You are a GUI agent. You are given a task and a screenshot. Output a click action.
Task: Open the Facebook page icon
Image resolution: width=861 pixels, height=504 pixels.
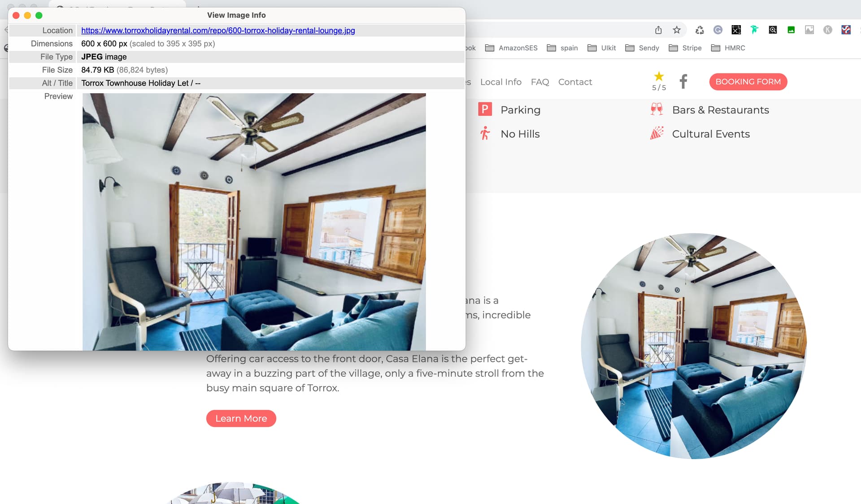pyautogui.click(x=683, y=82)
